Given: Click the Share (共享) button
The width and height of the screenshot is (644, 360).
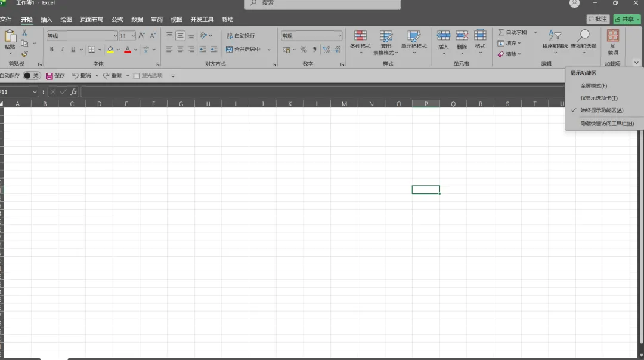Looking at the screenshot, I should click(627, 19).
